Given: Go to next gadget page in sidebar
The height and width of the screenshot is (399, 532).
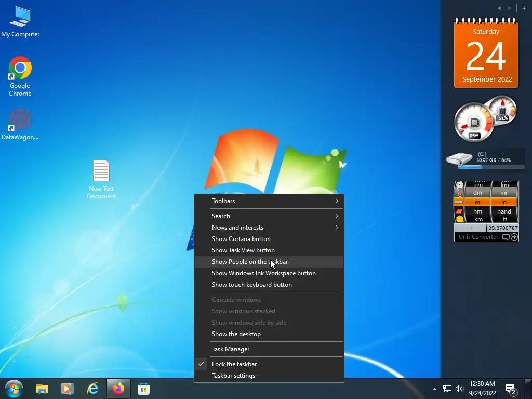Looking at the screenshot, I should 509,8.
